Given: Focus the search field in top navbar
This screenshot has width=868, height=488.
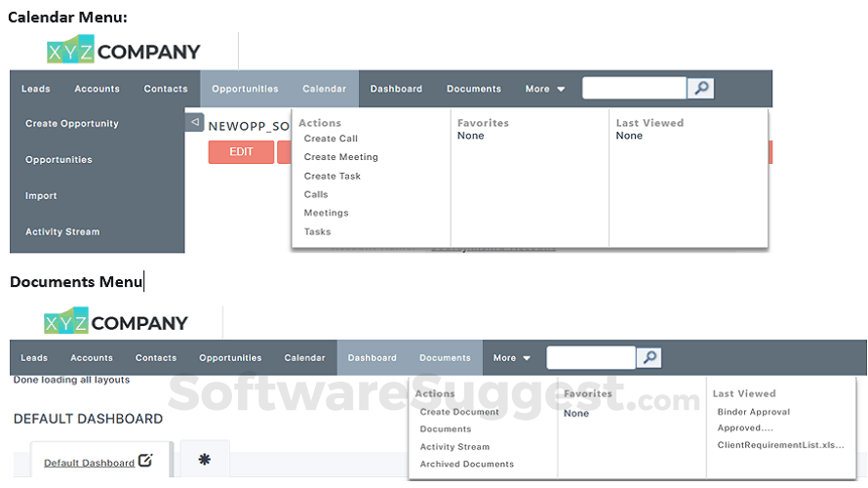Looking at the screenshot, I should (634, 88).
